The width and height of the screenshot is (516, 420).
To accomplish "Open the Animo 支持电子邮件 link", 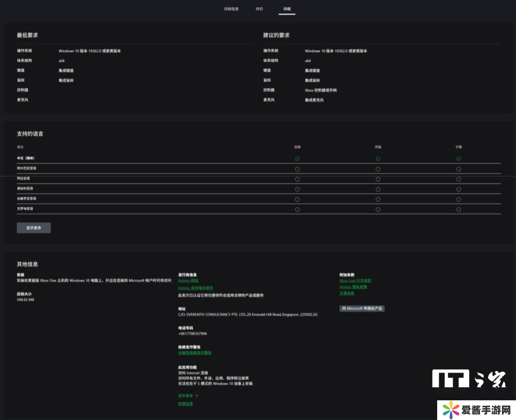I will coord(196,288).
